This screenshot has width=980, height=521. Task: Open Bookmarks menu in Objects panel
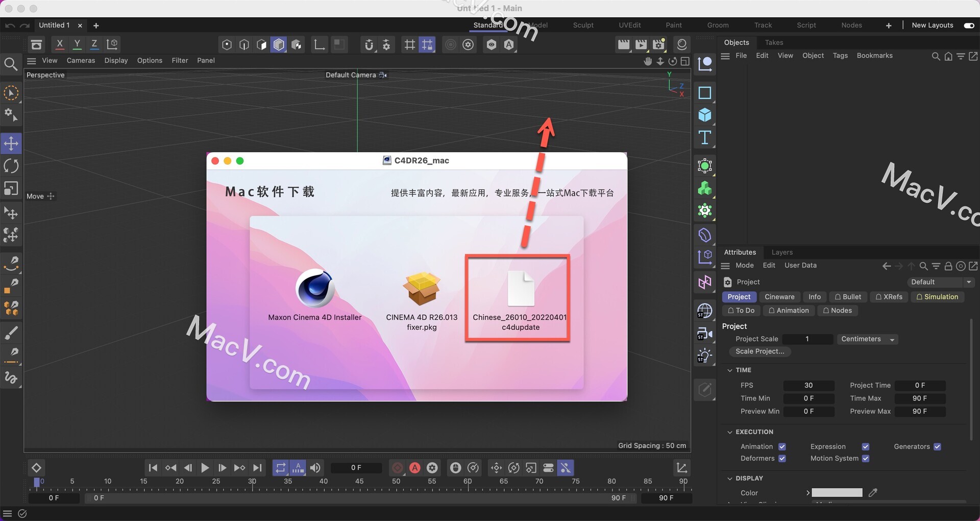point(874,55)
